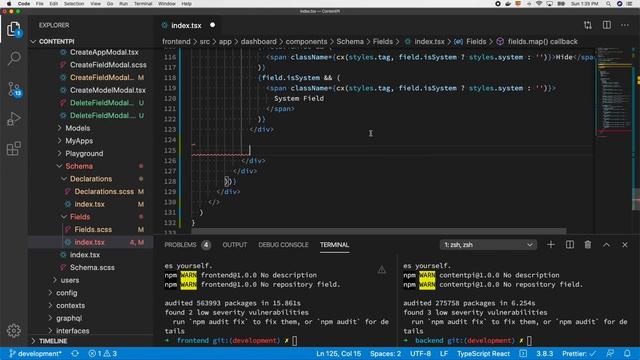This screenshot has height=360, width=640.
Task: Click the Prettier status item
Action: (x=579, y=353)
